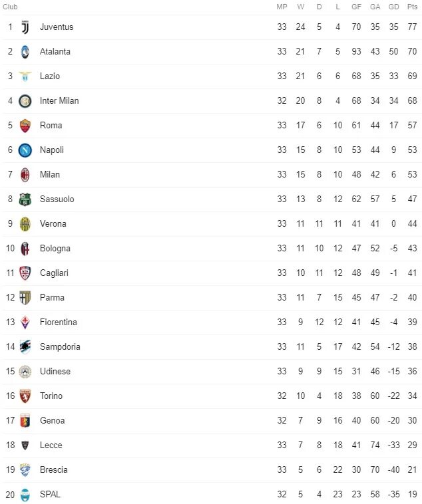
Task: Click the Napoli blue N crest
Action: click(25, 150)
